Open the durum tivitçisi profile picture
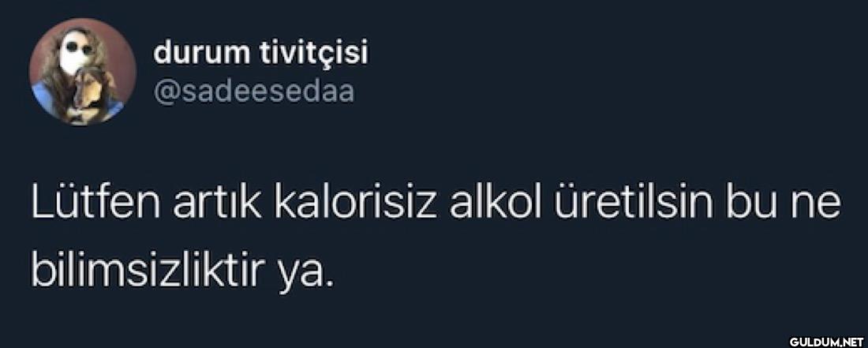The image size is (868, 348). pos(83,71)
